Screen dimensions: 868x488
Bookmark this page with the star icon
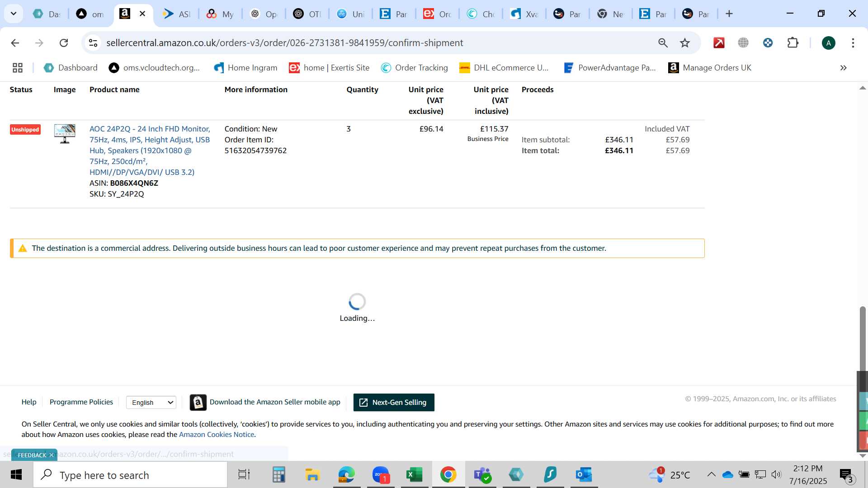(x=685, y=43)
